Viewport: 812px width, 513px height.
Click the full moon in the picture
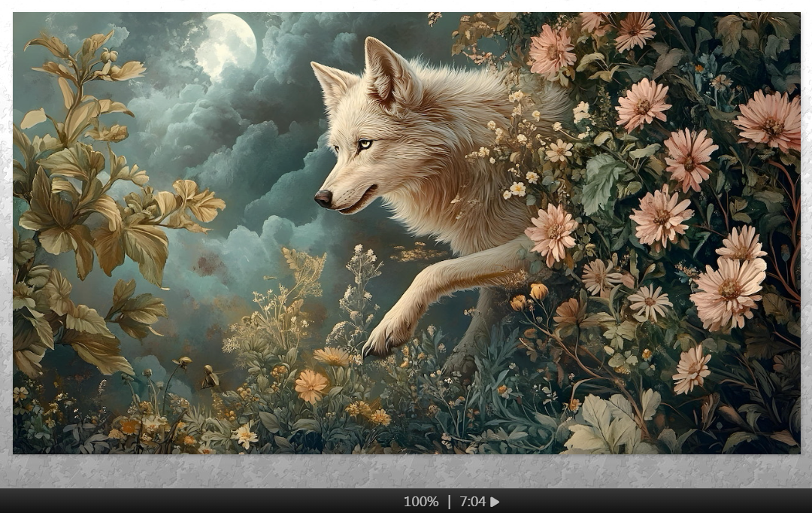(226, 44)
